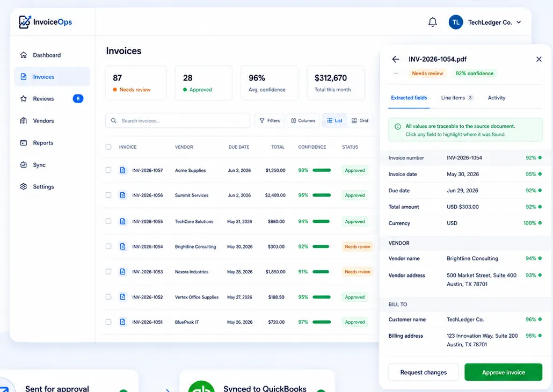
Task: Click the QuickBooks icon on the sync card
Action: (x=201, y=387)
